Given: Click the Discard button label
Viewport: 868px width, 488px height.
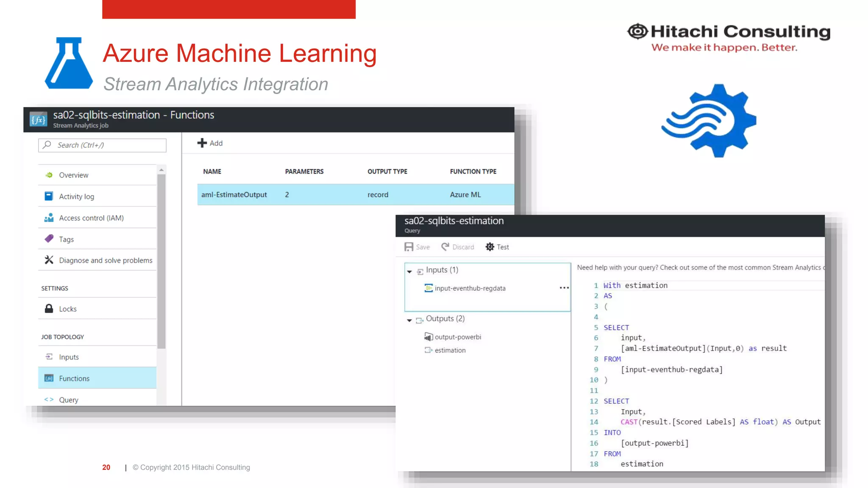Looking at the screenshot, I should (x=463, y=247).
